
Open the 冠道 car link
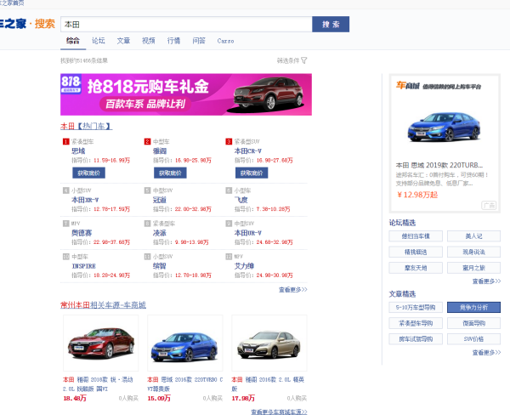pyautogui.click(x=160, y=200)
